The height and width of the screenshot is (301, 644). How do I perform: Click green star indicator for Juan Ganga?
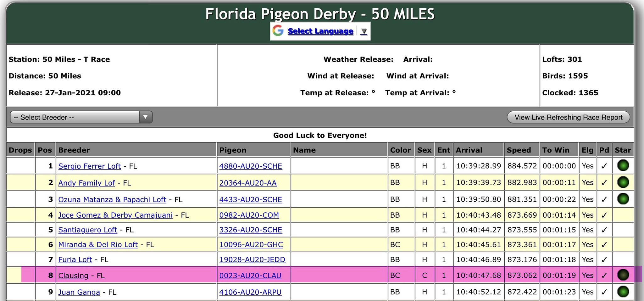click(x=623, y=292)
